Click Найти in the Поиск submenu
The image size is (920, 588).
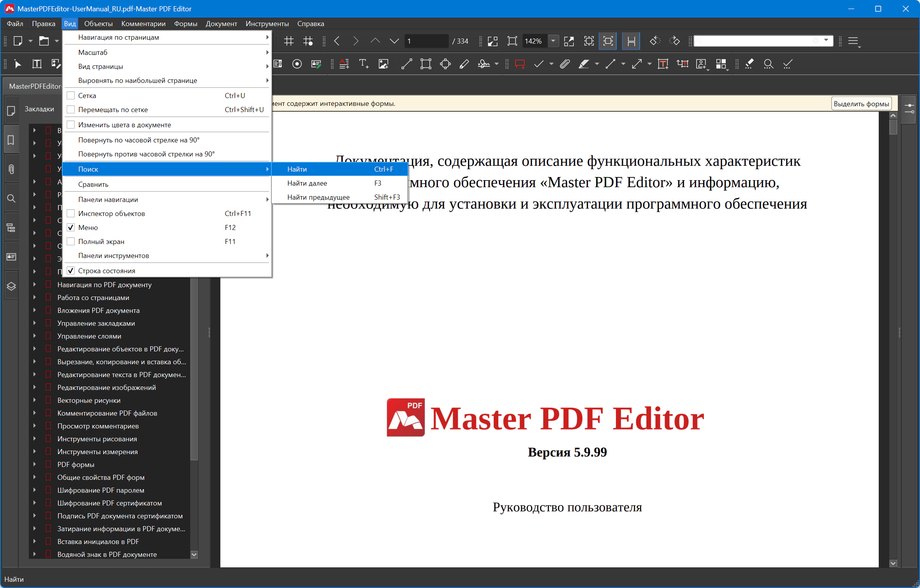(x=340, y=169)
